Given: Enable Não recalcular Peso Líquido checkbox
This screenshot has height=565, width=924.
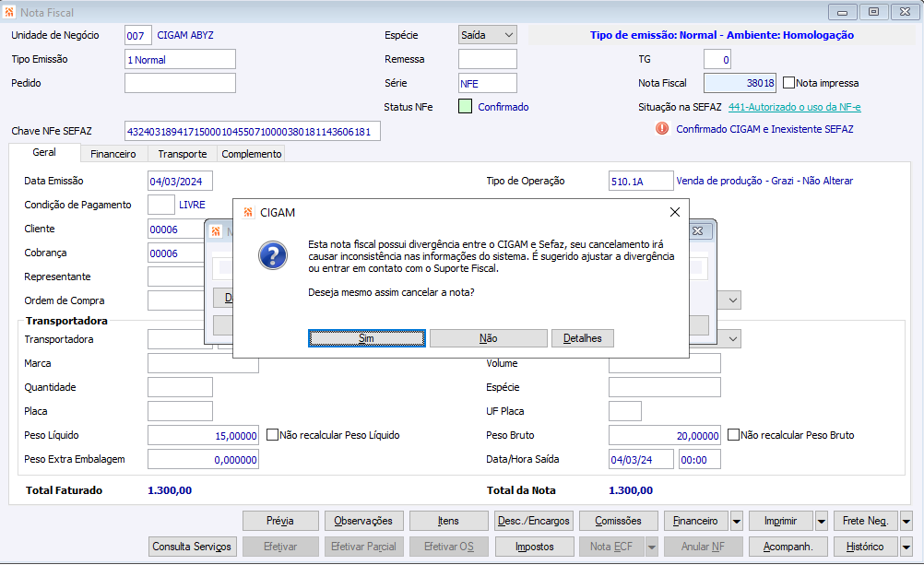Looking at the screenshot, I should tap(272, 435).
